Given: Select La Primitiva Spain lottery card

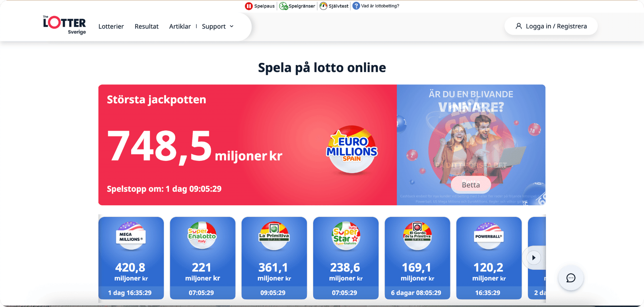Looking at the screenshot, I should point(274,258).
